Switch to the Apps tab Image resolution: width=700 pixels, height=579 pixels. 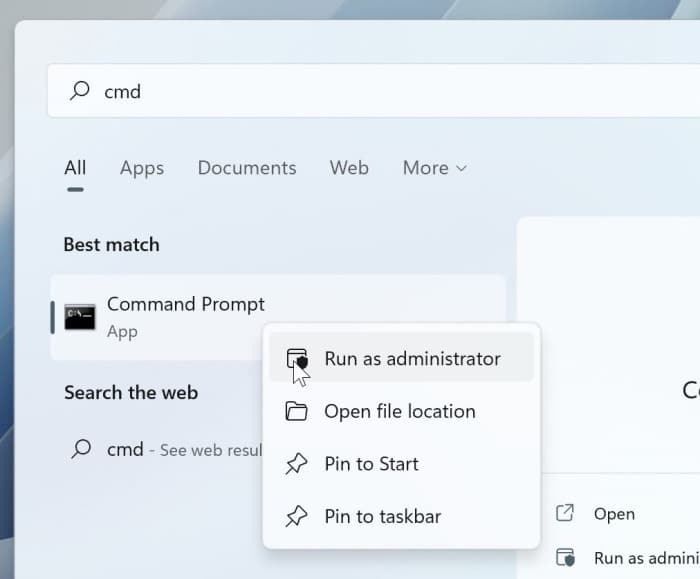[x=142, y=168]
